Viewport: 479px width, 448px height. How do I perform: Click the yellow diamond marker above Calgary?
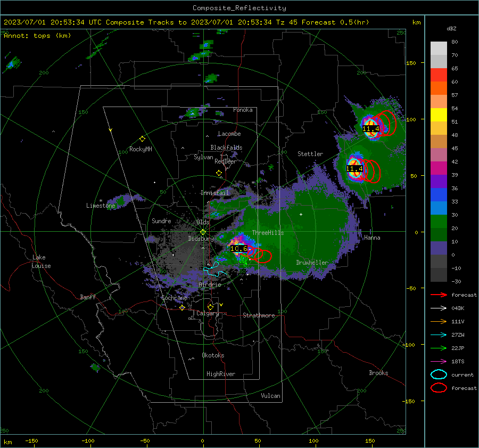point(210,307)
